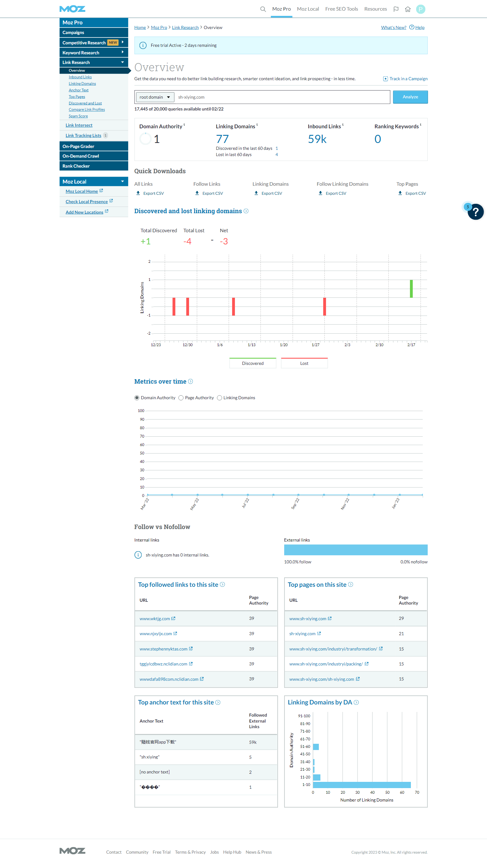Click the green discovered bar on chart

click(x=411, y=288)
